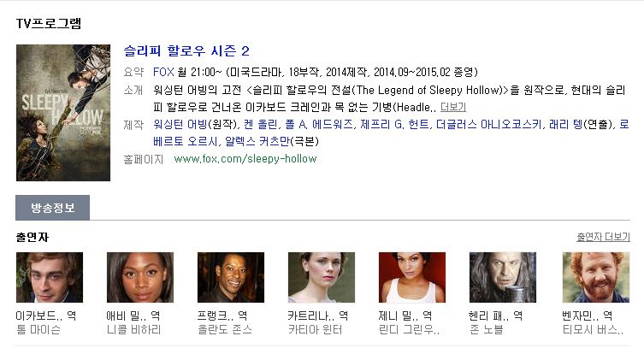644x348 pixels.
Task: Open the 워싱턴 어빙 creator link
Action: (180, 124)
